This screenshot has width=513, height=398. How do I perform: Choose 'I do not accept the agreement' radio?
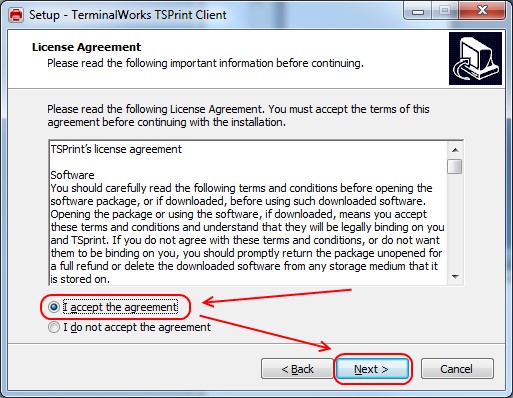[54, 327]
